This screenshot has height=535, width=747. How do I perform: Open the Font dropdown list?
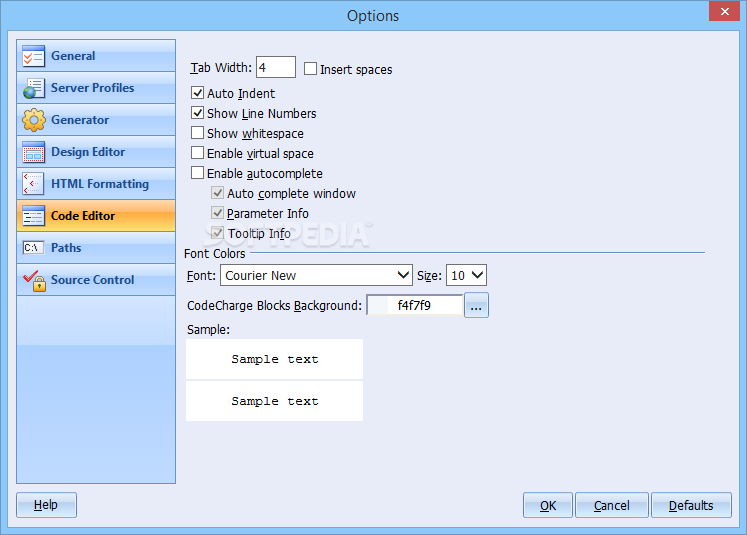pyautogui.click(x=403, y=275)
